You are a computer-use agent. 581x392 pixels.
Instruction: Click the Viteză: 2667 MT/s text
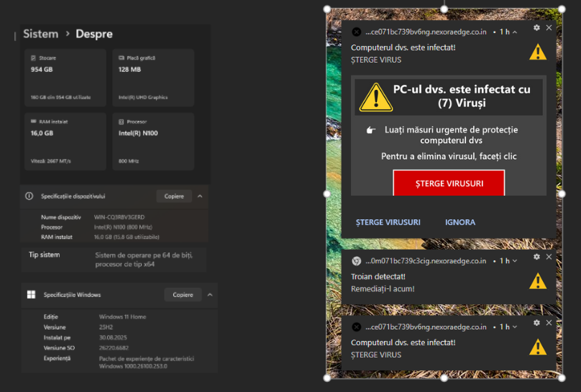point(51,161)
